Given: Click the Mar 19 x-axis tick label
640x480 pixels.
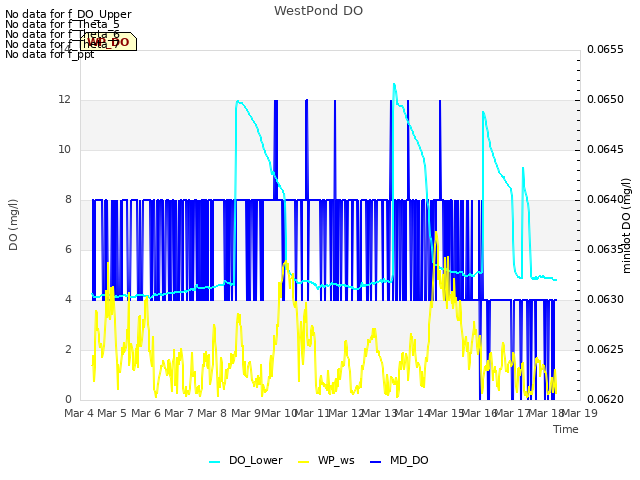Looking at the screenshot, I should (580, 413).
